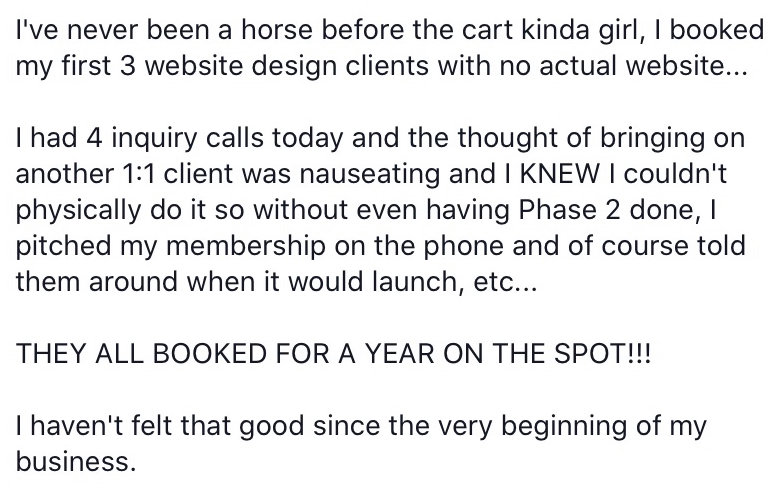Viewport: 784px width, 485px height.
Task: Click 'THEY ALL BOOKED' heading text
Action: pyautogui.click(x=141, y=354)
